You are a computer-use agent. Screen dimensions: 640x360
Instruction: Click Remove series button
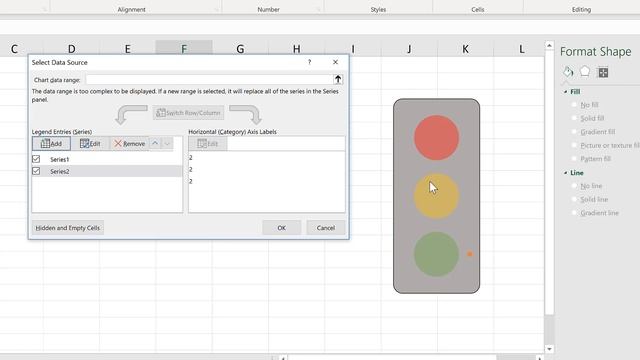pos(129,143)
